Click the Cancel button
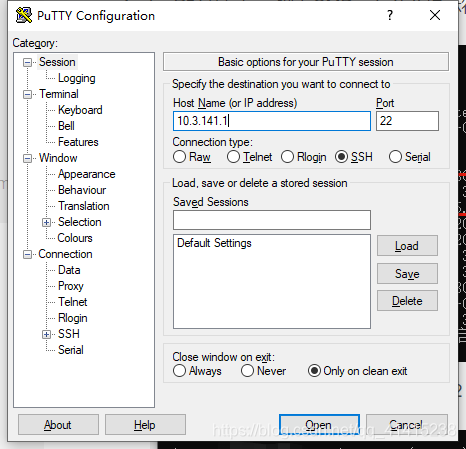466x449 pixels. (407, 425)
